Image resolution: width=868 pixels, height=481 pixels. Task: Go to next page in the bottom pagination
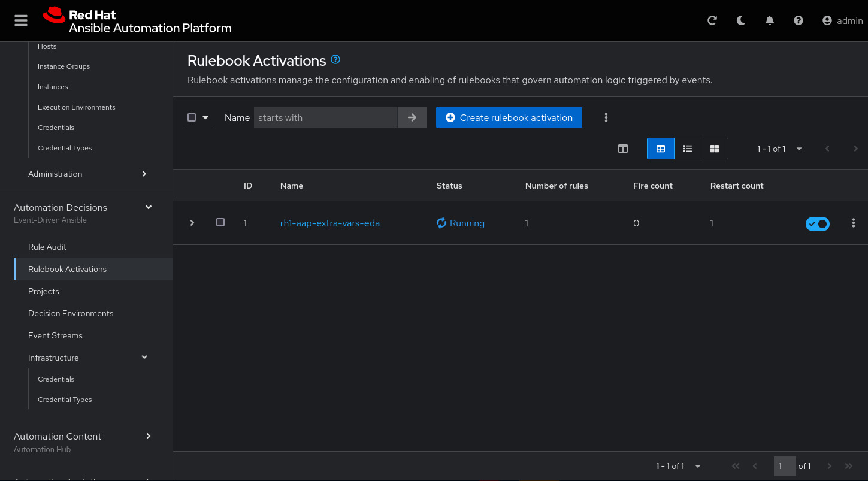pos(830,466)
